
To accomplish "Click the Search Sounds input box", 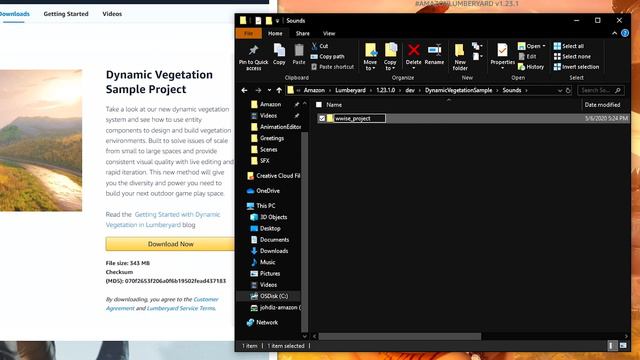I will click(x=600, y=90).
